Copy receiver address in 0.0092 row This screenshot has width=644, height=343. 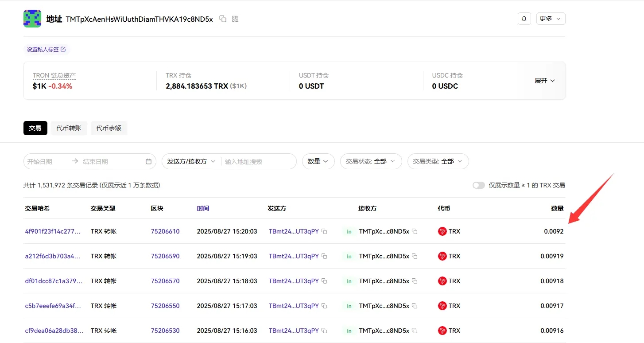415,231
